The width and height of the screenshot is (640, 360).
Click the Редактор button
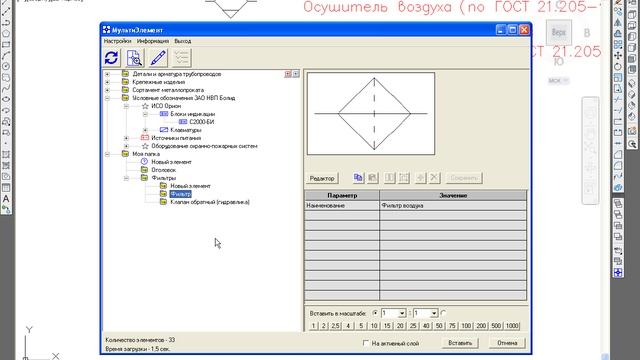(322, 178)
